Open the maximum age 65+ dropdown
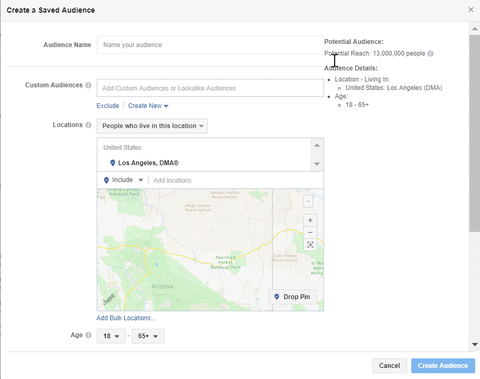 (x=148, y=336)
